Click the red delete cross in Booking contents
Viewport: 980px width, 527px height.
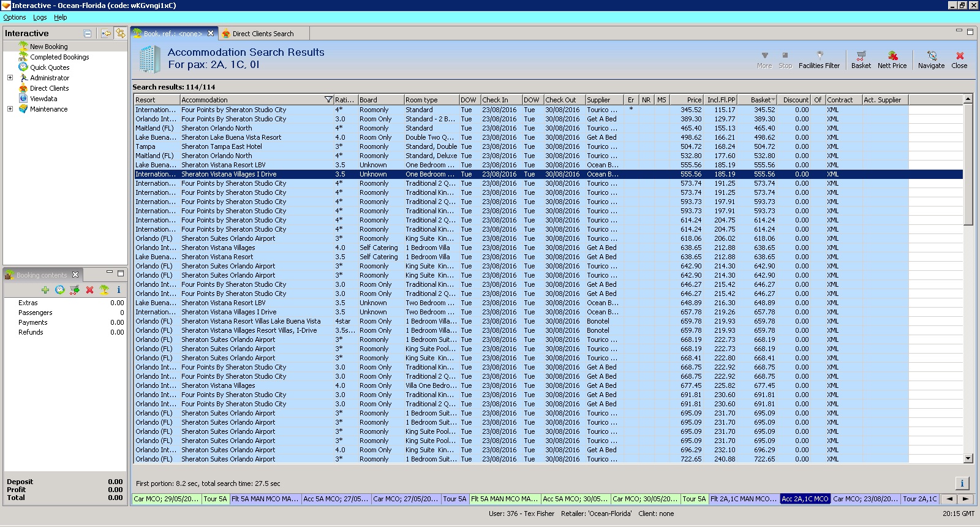pyautogui.click(x=89, y=290)
